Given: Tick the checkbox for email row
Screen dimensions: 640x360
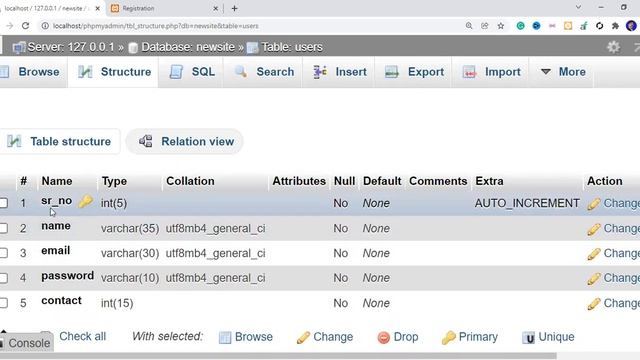Looking at the screenshot, I should click(4, 253).
